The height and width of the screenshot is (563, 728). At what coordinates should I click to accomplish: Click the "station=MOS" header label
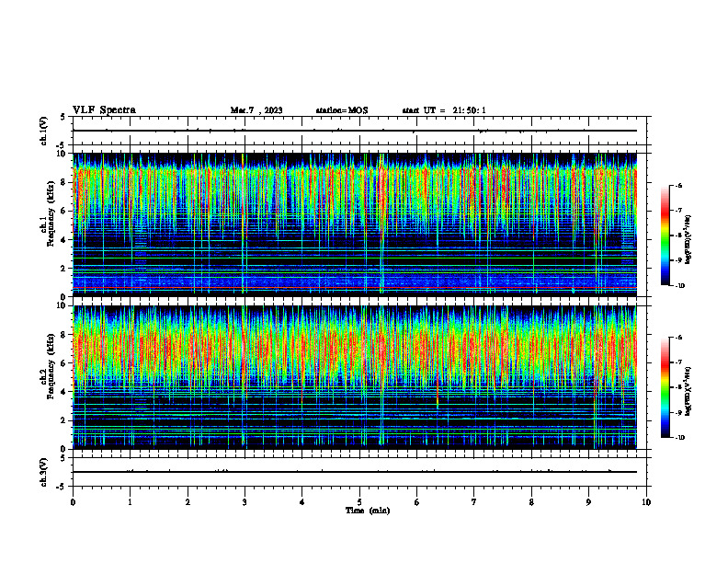pyautogui.click(x=342, y=110)
